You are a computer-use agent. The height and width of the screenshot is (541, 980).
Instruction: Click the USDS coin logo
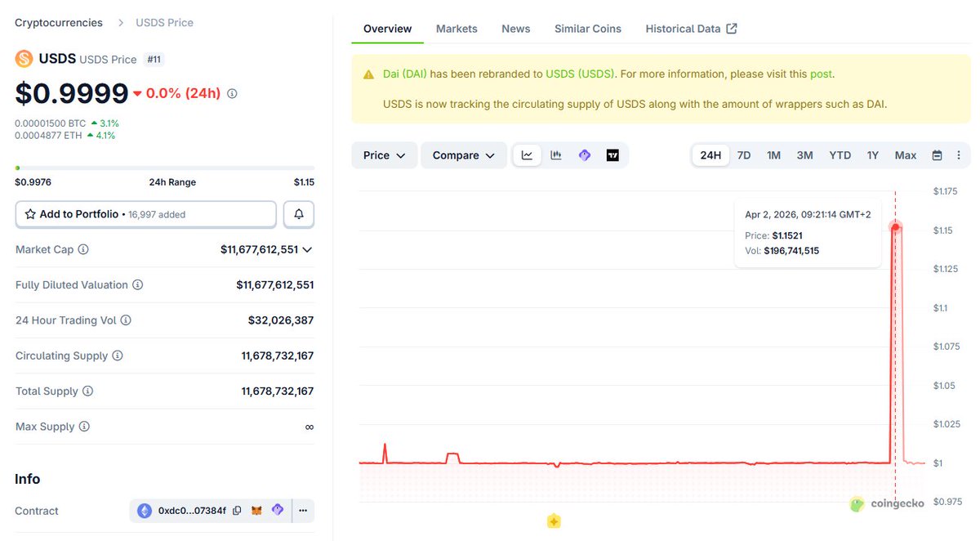coord(24,59)
